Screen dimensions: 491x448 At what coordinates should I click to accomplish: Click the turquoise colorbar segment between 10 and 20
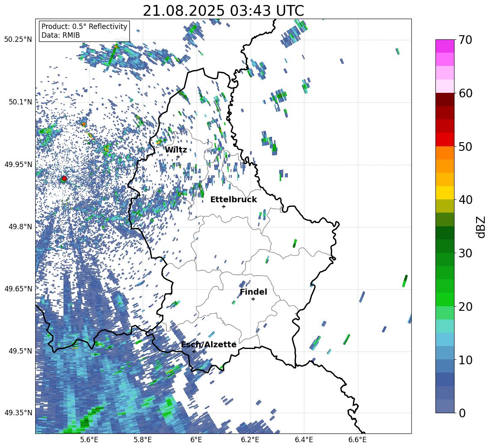pyautogui.click(x=445, y=326)
